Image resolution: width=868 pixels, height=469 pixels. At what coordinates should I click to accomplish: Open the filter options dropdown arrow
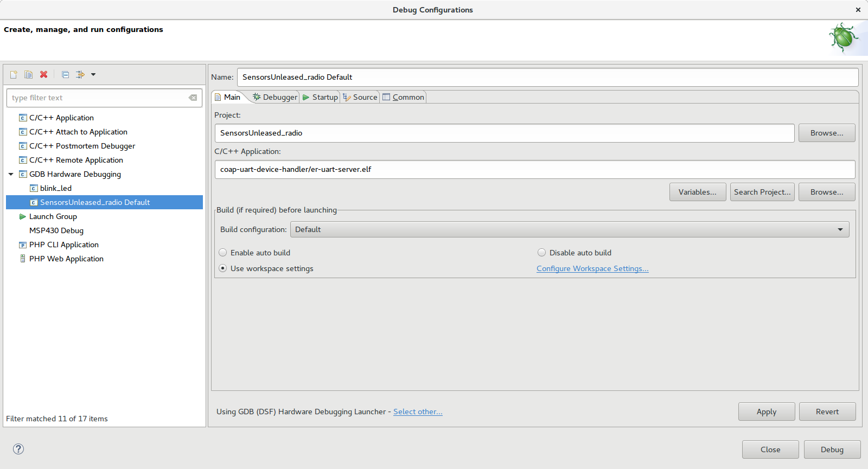93,75
